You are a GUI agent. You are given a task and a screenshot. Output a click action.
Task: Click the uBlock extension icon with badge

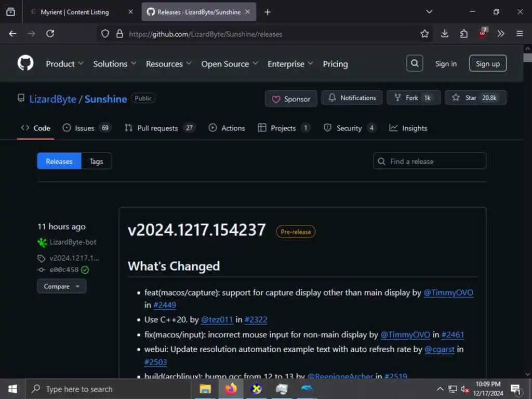point(483,33)
